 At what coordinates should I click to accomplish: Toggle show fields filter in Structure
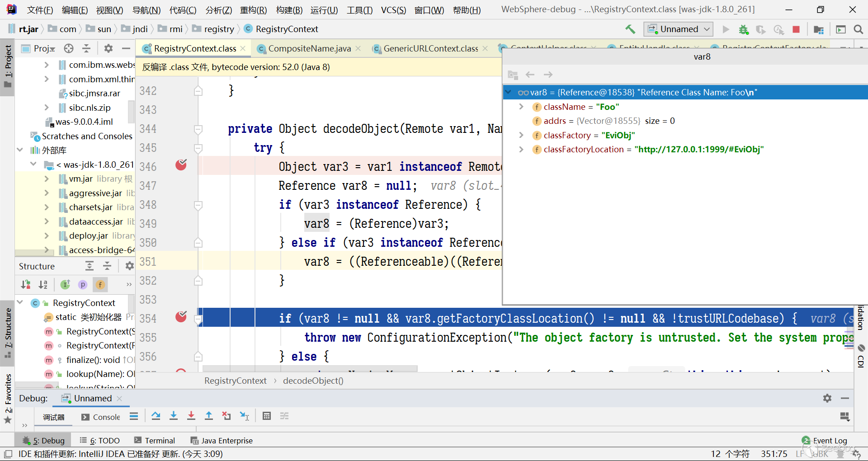(x=100, y=285)
